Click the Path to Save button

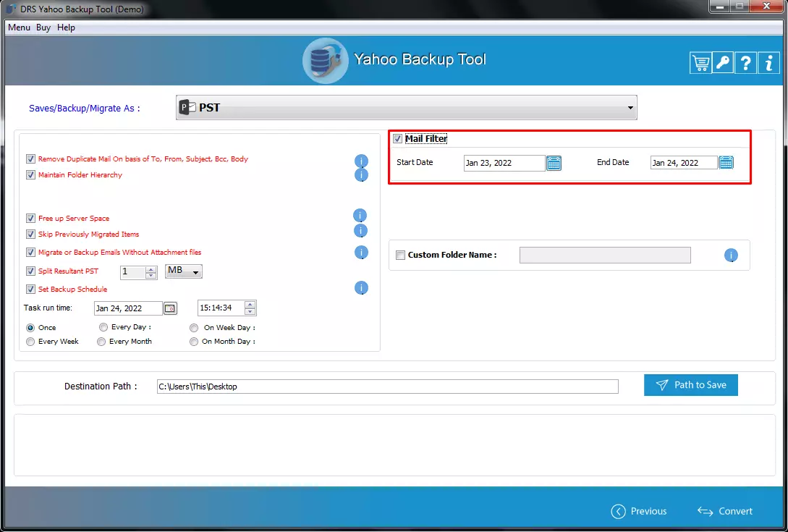click(x=690, y=385)
